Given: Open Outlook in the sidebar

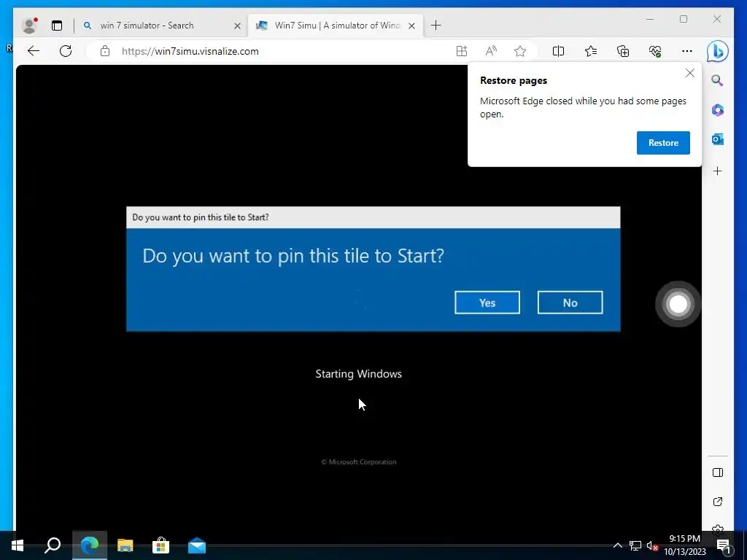Looking at the screenshot, I should (718, 139).
